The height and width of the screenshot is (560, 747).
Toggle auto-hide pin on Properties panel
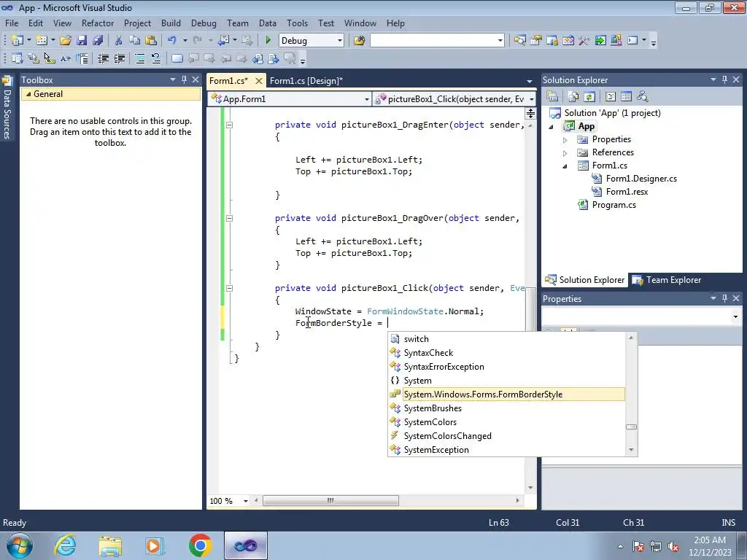tap(724, 298)
